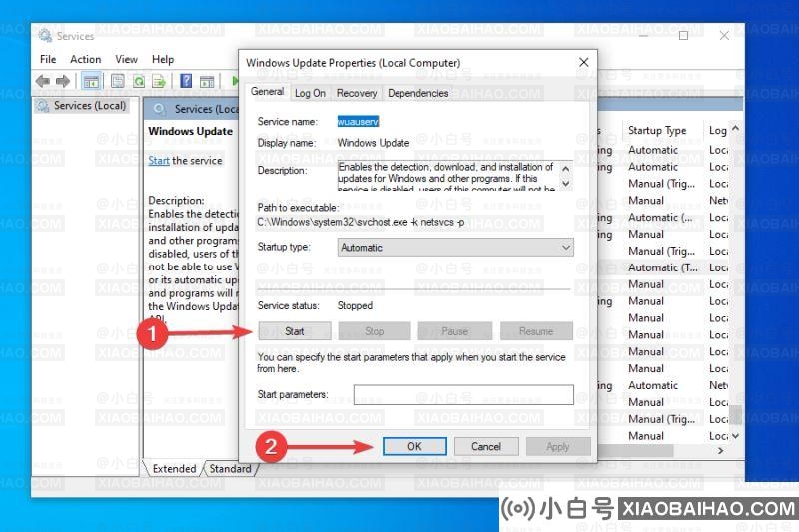Open Properties from the Services toolbar icon
The image size is (799, 532).
pyautogui.click(x=118, y=81)
